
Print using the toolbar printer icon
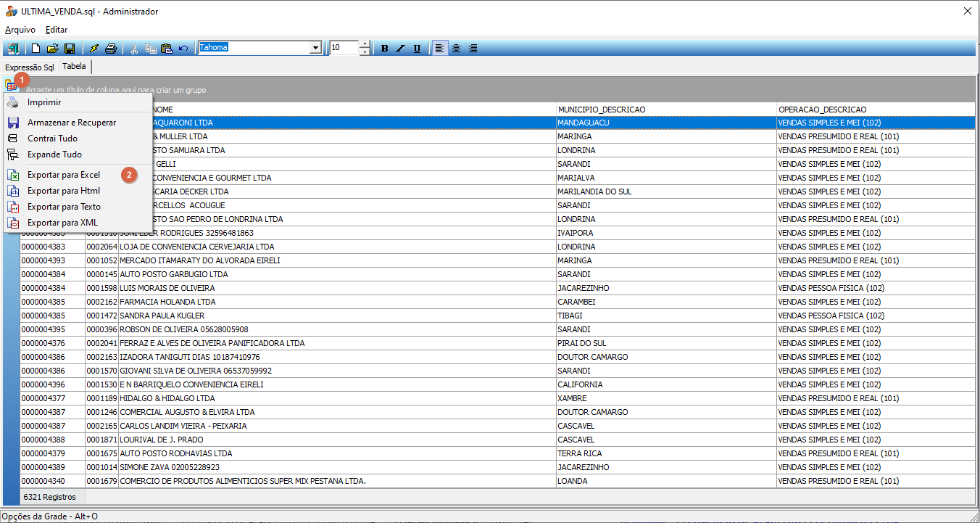pos(110,49)
